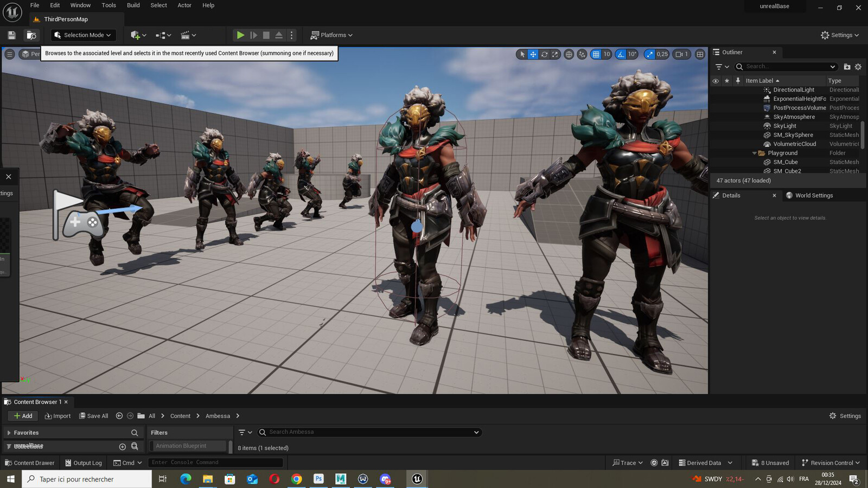This screenshot has width=868, height=488.
Task: Toggle grid snapping icon
Action: pos(596,54)
